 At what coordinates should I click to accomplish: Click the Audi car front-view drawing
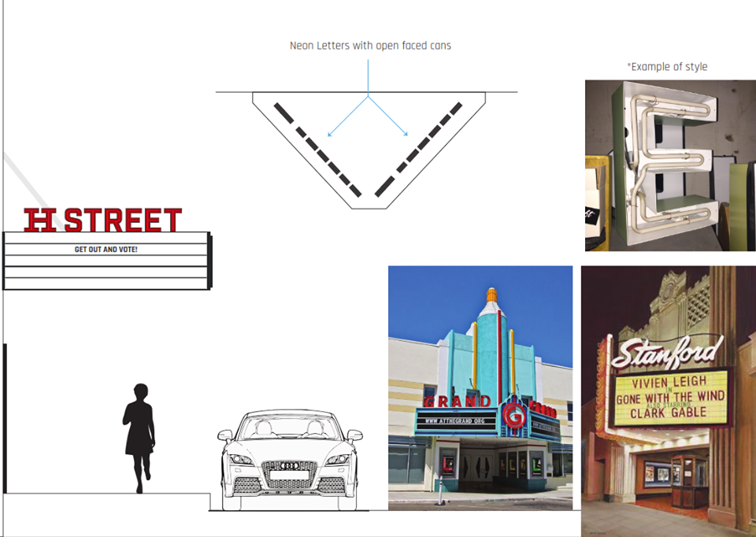(290, 461)
